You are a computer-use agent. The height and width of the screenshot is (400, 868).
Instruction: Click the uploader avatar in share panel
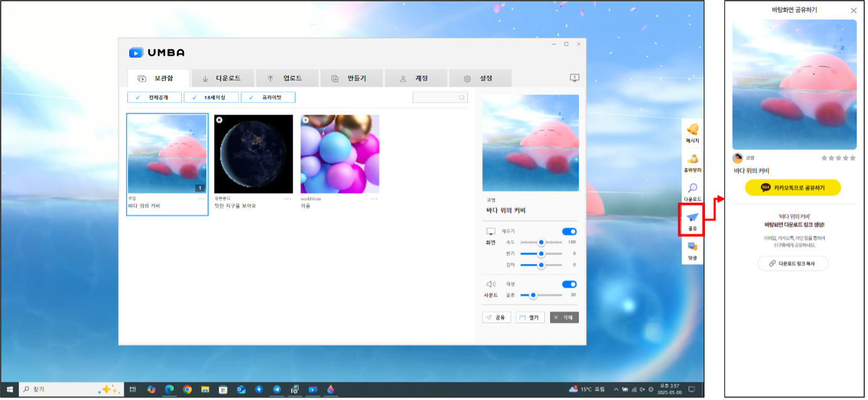[x=738, y=158]
